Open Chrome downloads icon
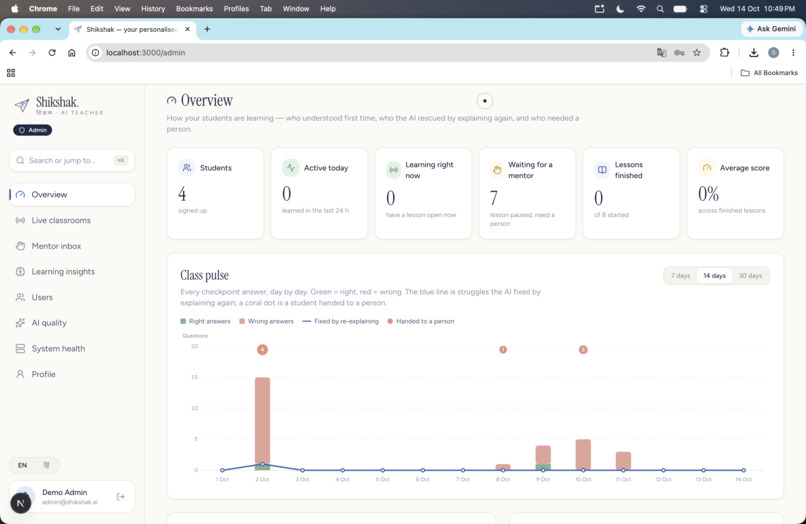The width and height of the screenshot is (806, 524). point(754,52)
